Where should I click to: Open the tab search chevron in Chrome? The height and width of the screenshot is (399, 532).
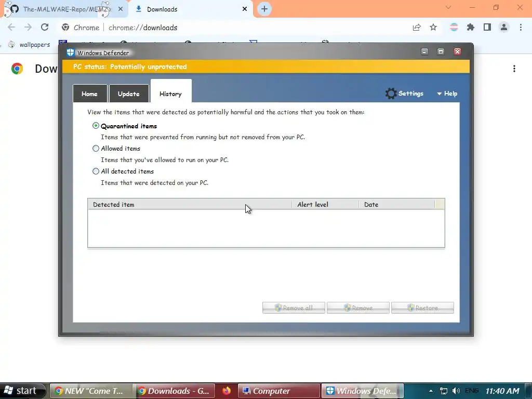coord(448,7)
